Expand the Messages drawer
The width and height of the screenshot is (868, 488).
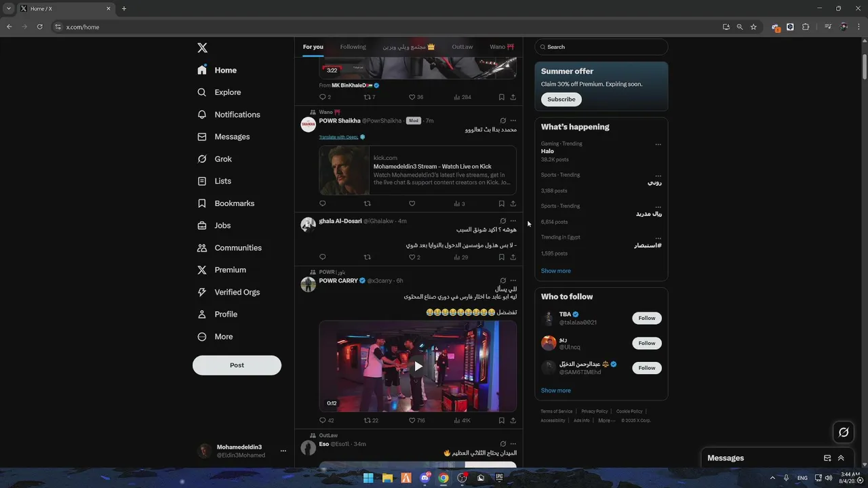coord(841,458)
